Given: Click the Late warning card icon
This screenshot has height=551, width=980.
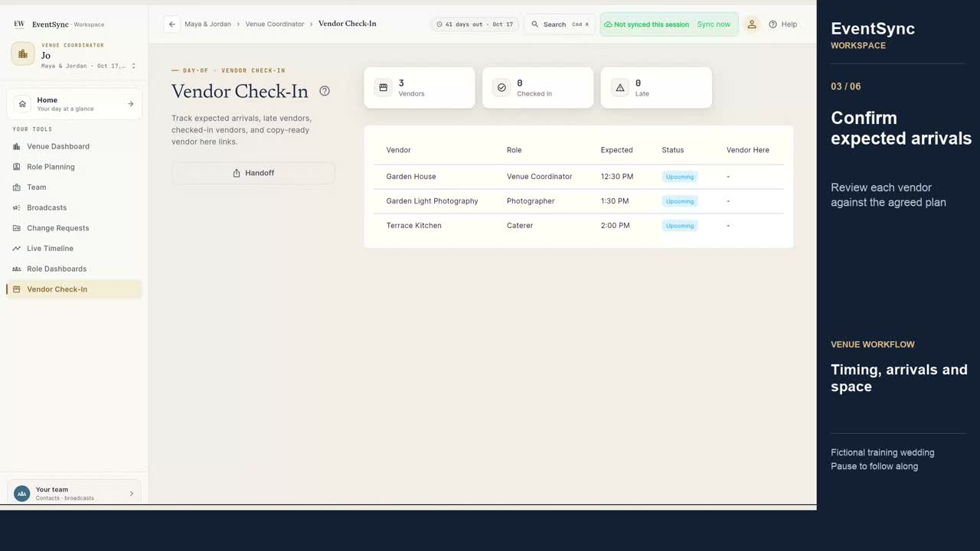Looking at the screenshot, I should (x=620, y=87).
